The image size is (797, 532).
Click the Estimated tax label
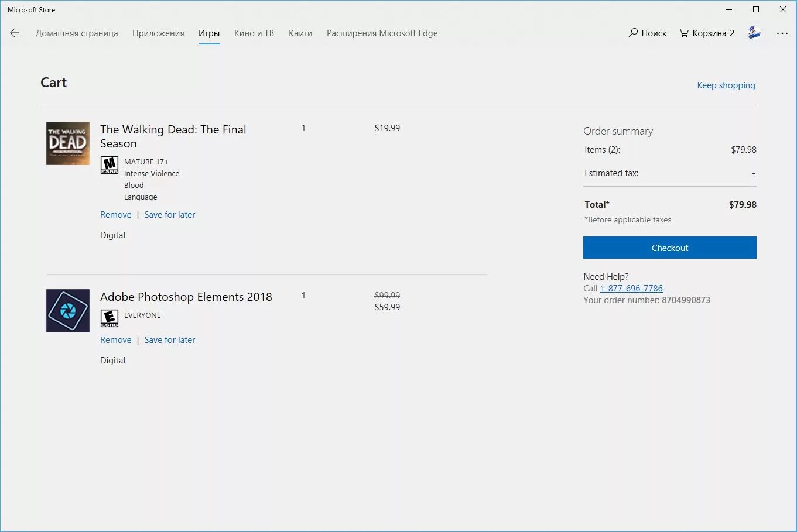611,173
